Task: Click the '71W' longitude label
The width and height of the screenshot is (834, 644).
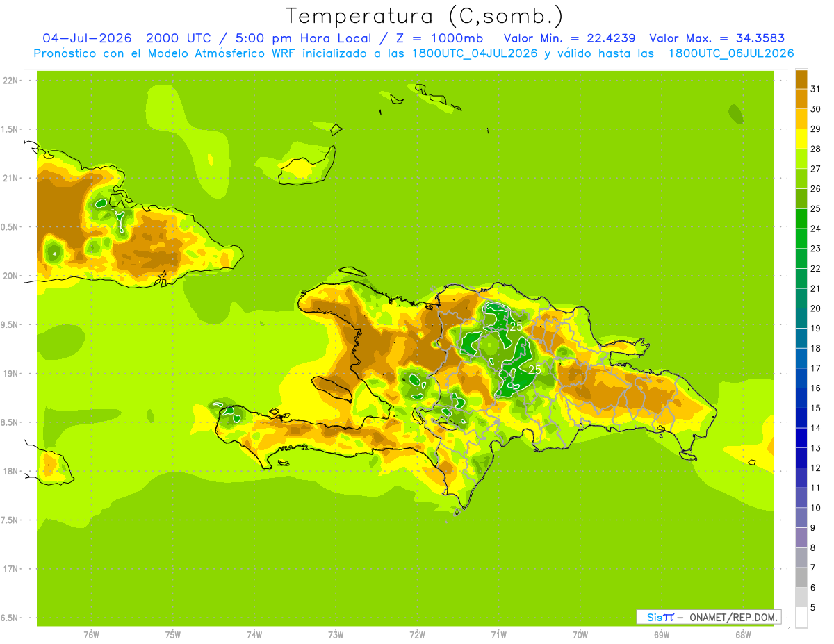Action: pyautogui.click(x=498, y=635)
